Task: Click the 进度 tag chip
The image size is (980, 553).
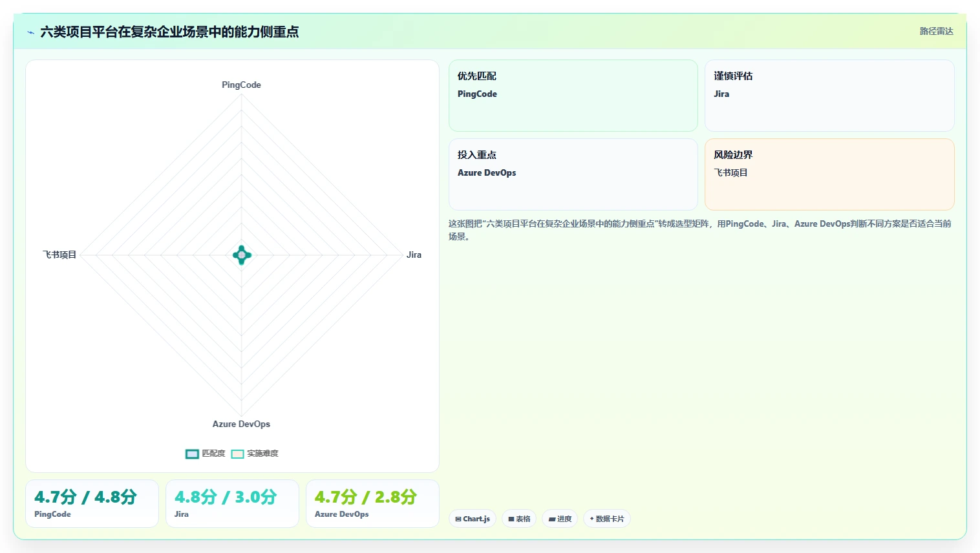Action: pos(560,519)
